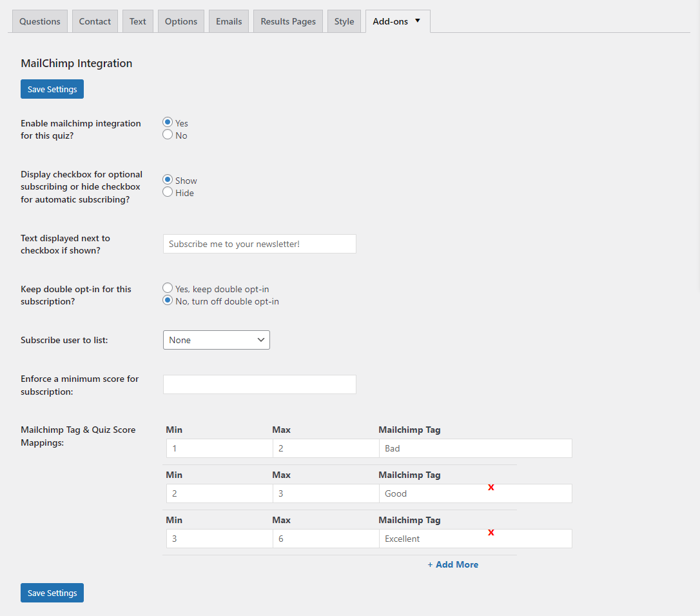
Task: Click the Keep double opt-in label
Action: click(76, 295)
